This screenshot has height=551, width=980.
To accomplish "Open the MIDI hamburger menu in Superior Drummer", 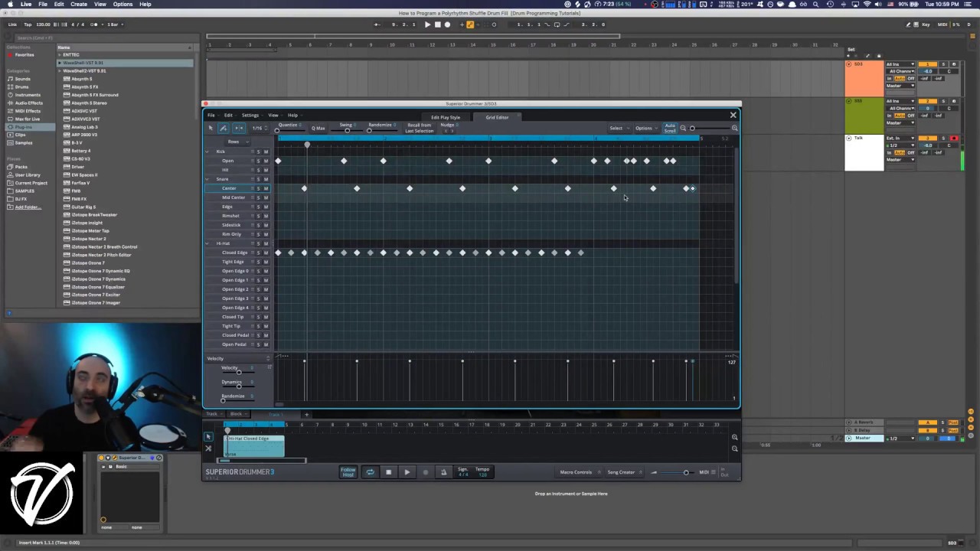I will tap(714, 472).
